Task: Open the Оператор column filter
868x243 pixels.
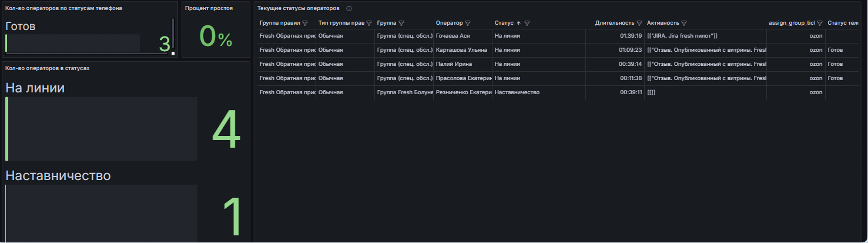Action: tap(468, 23)
